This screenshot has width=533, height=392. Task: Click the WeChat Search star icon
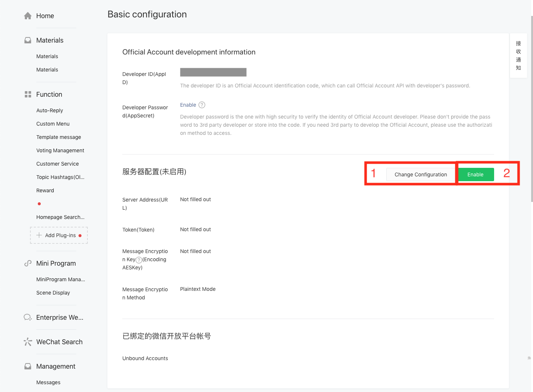[x=28, y=342]
